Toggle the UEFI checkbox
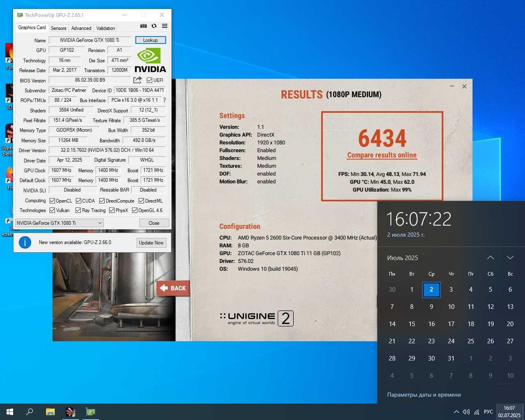This screenshot has height=420, width=525. pyautogui.click(x=149, y=80)
